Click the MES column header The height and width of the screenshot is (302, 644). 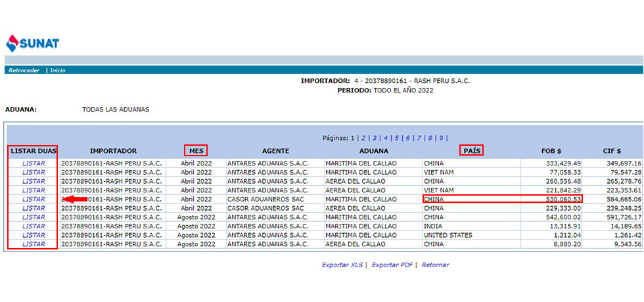pos(196,151)
